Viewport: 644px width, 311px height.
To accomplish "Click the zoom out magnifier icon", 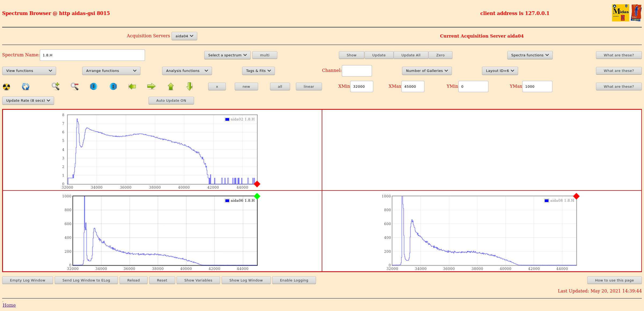I will (75, 86).
